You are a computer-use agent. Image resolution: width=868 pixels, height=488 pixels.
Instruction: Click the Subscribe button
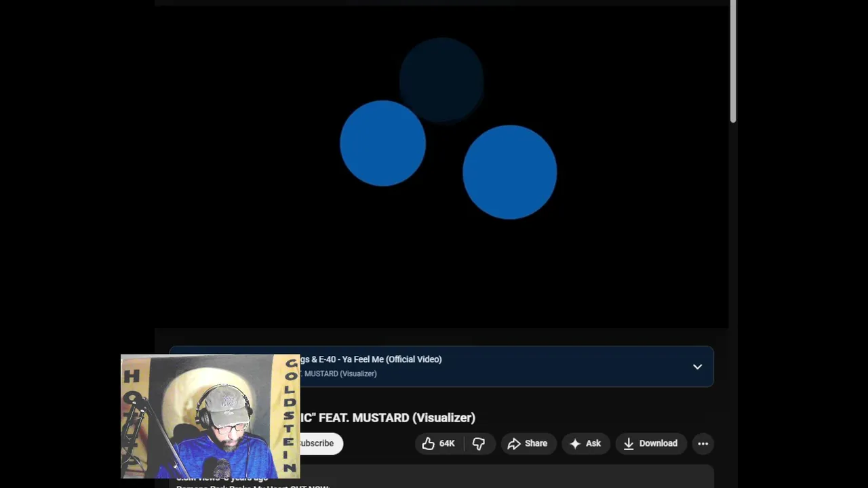coord(320,443)
